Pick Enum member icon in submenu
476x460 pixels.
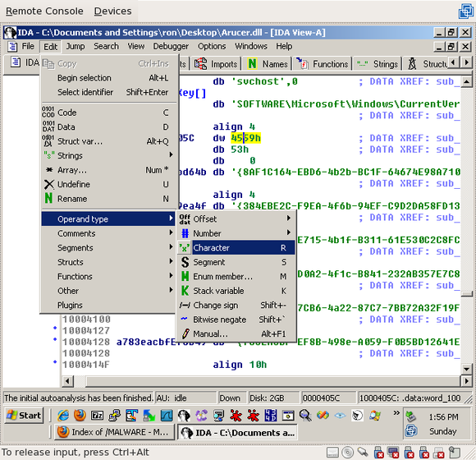pyautogui.click(x=185, y=276)
